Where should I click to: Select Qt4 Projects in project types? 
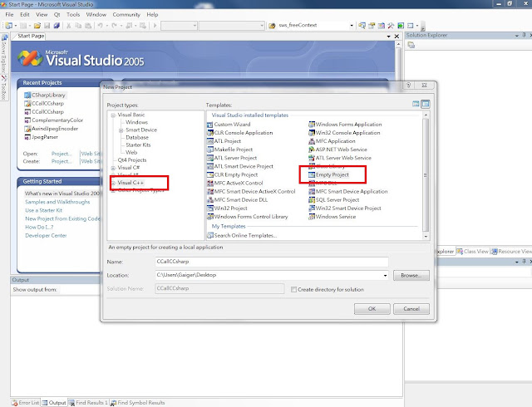132,160
